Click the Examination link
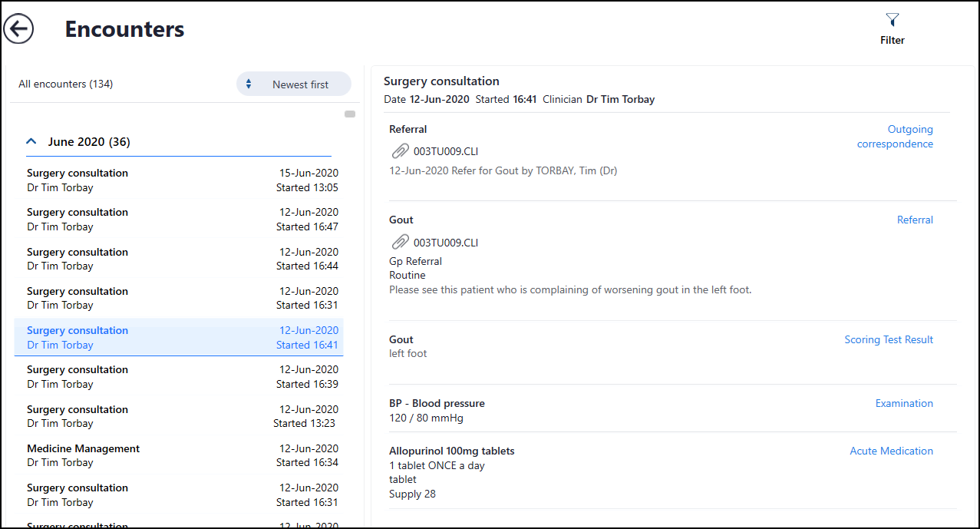 click(x=904, y=403)
